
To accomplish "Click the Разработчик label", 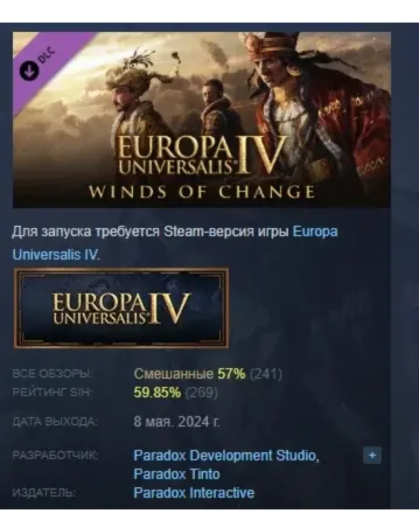I will point(55,455).
